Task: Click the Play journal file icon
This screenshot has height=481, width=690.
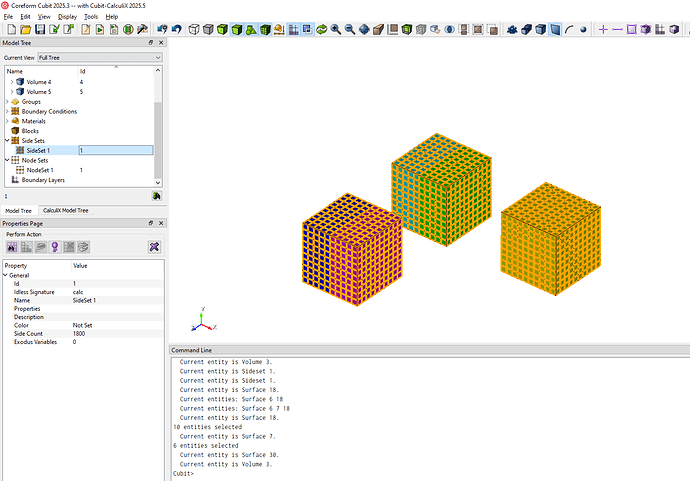Action: (x=100, y=29)
